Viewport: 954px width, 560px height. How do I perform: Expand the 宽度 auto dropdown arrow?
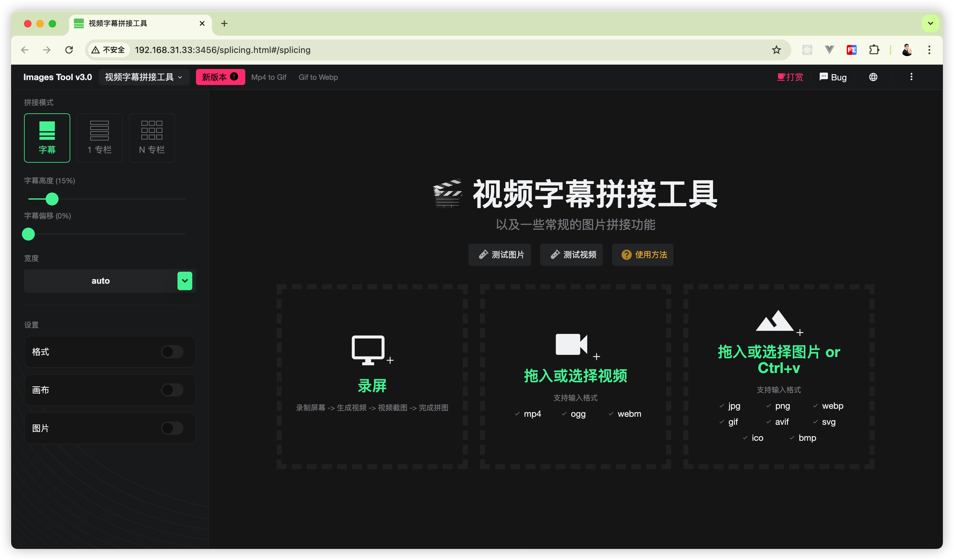(x=185, y=281)
